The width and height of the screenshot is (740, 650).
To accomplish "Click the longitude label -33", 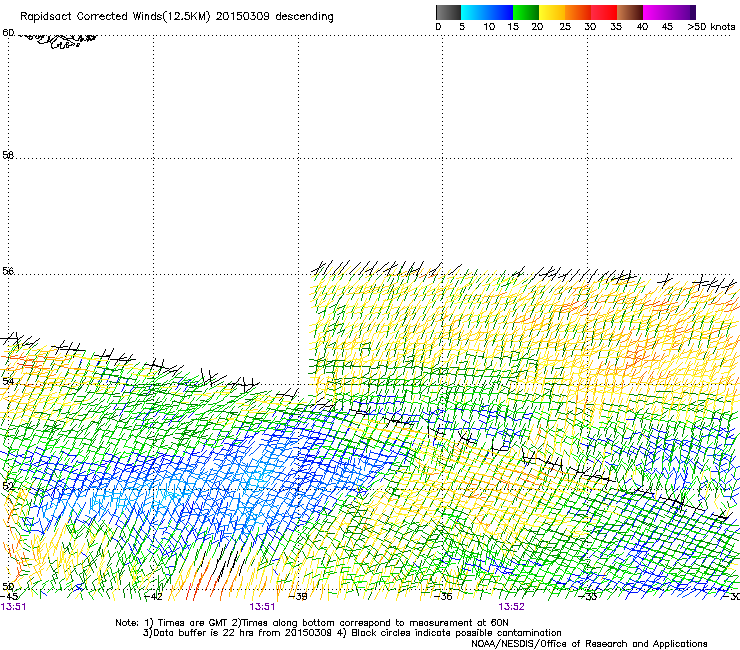I will [x=588, y=596].
